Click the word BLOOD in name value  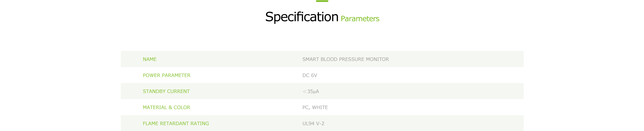coord(329,59)
